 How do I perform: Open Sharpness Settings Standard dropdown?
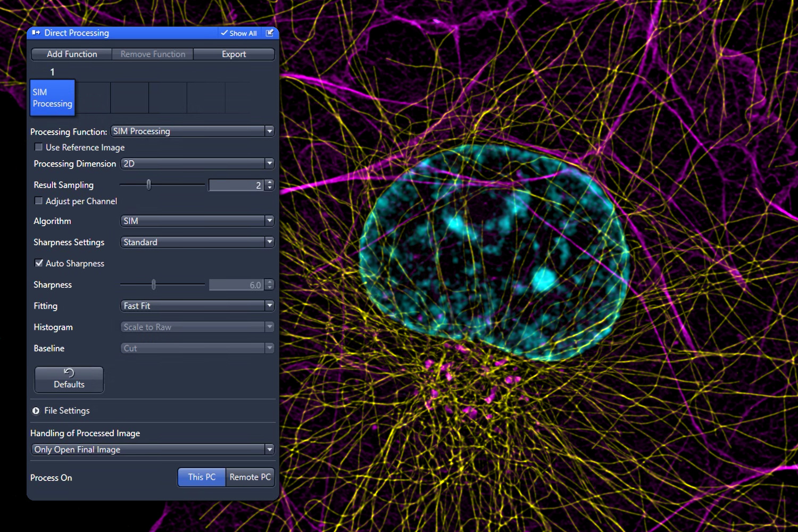(x=197, y=242)
